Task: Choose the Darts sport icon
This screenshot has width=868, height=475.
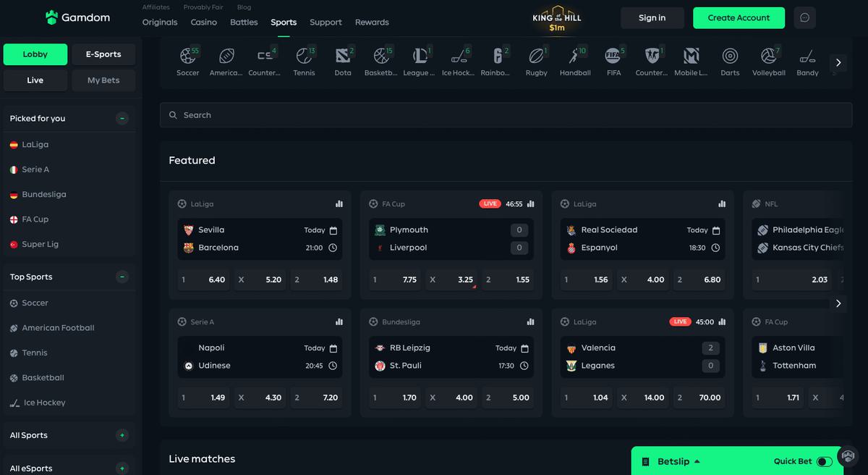Action: click(730, 56)
